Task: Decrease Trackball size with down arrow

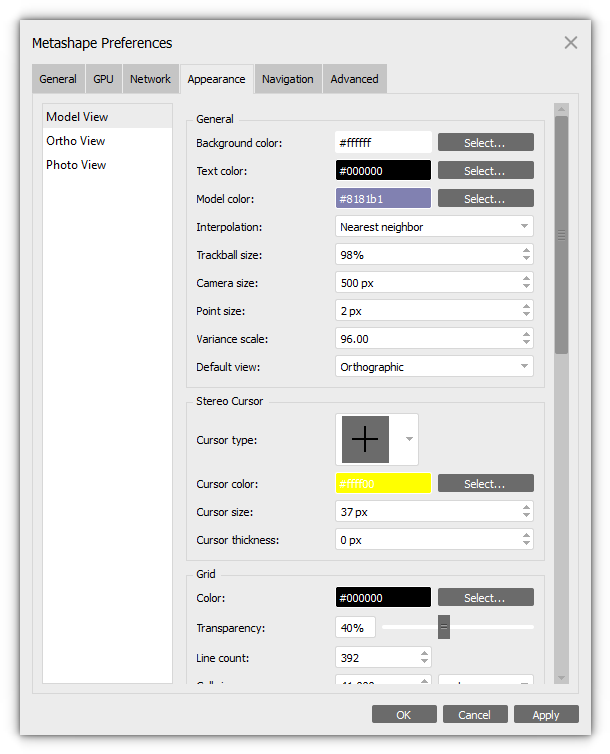Action: 526,258
